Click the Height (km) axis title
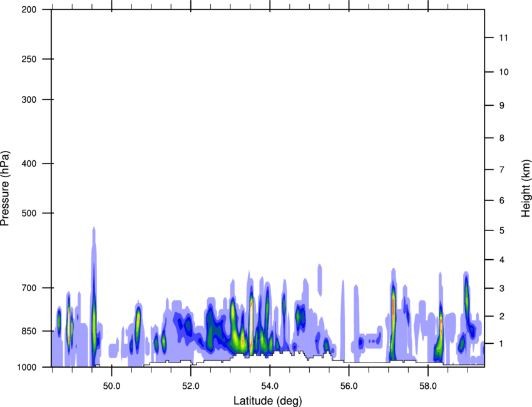532x407 pixels. point(526,188)
